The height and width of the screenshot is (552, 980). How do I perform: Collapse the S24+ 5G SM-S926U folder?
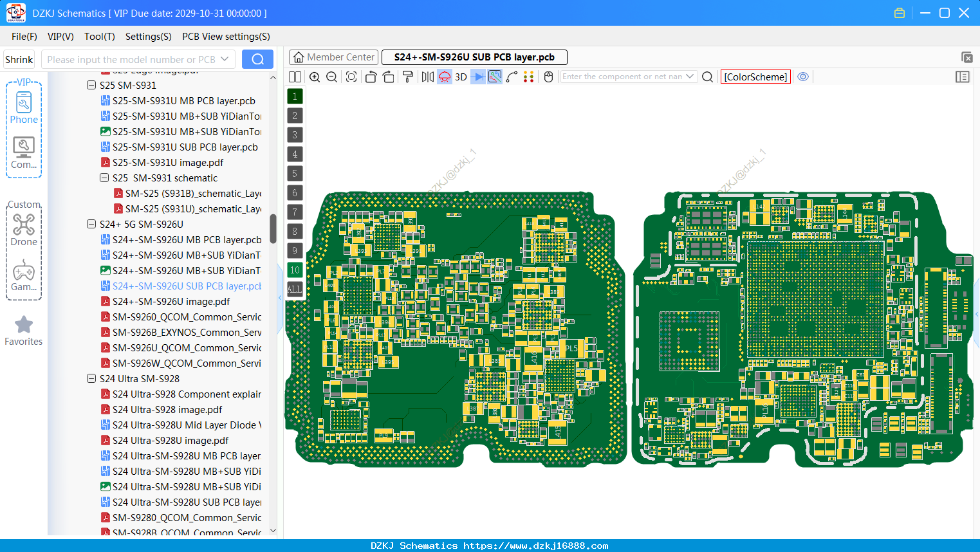(91, 224)
